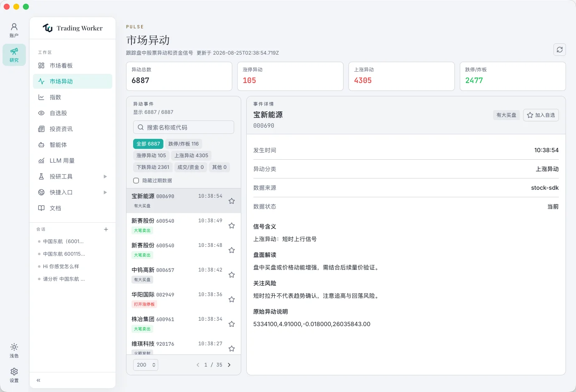The image size is (576, 392).
Task: Star the 株冶集团 600961 row
Action: 232,324
